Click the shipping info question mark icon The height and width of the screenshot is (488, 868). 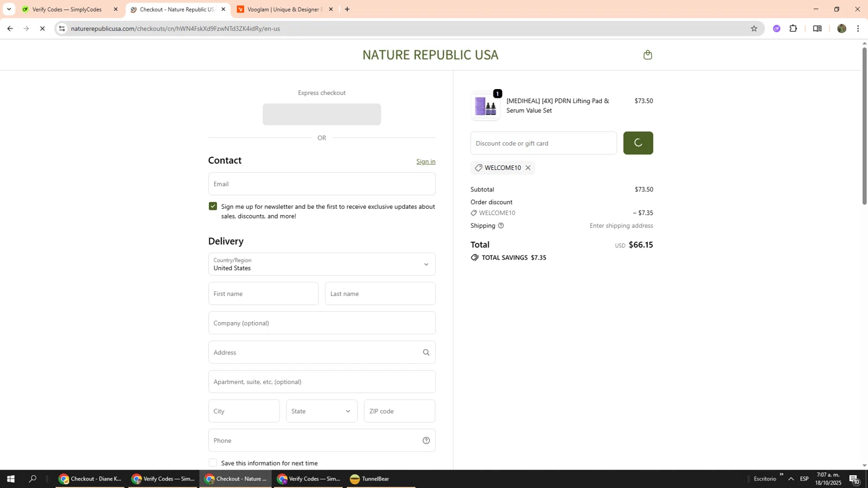point(501,225)
